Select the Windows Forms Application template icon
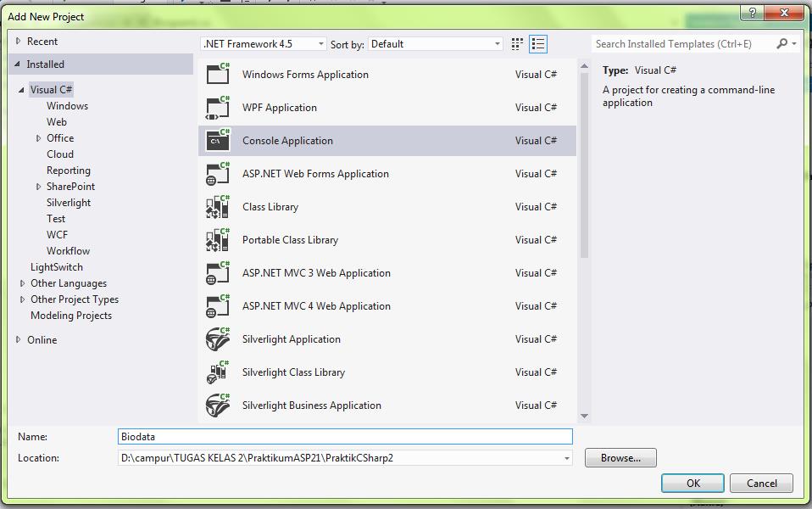 pos(218,74)
